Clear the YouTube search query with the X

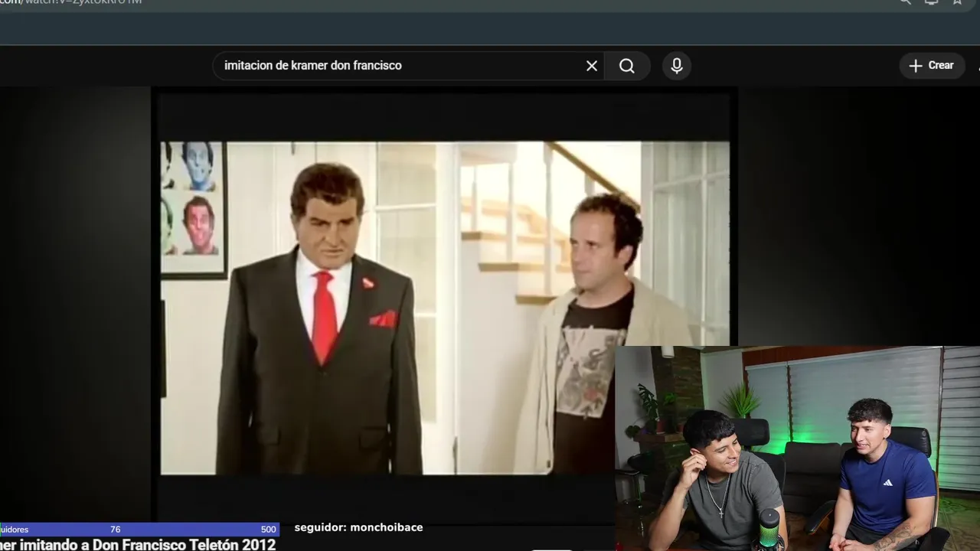(x=592, y=66)
